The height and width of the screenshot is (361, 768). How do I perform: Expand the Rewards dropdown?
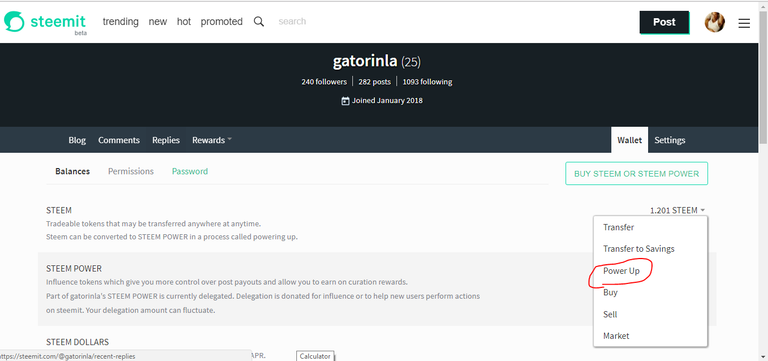click(x=212, y=140)
